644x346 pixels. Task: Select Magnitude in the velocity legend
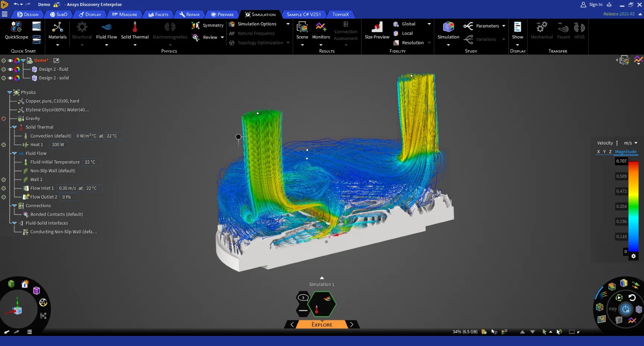tap(626, 152)
